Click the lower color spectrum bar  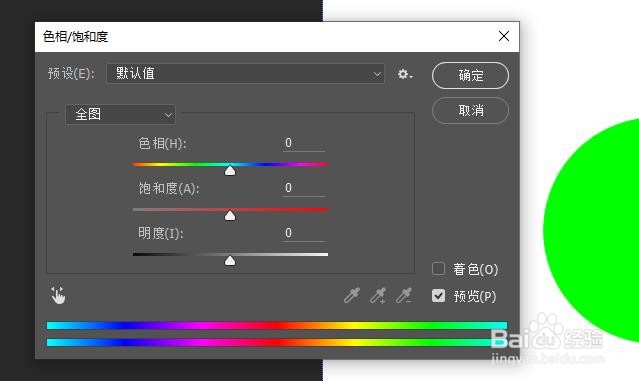click(x=277, y=342)
